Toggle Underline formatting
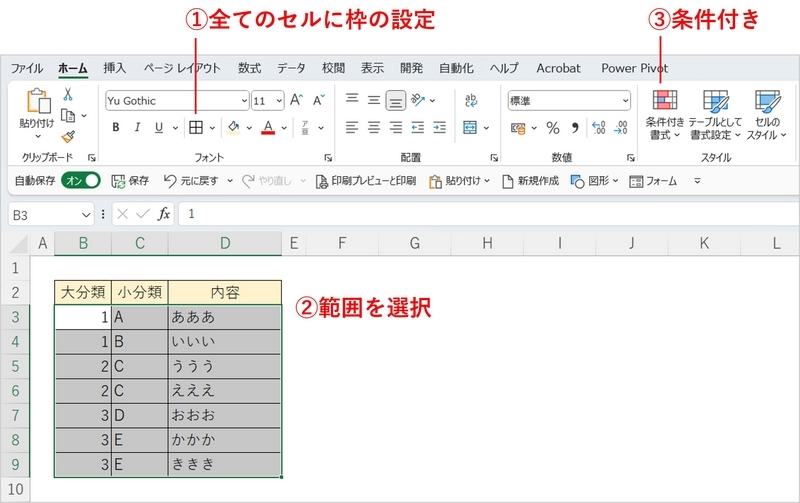Screen dimensions: 800x503 159,128
